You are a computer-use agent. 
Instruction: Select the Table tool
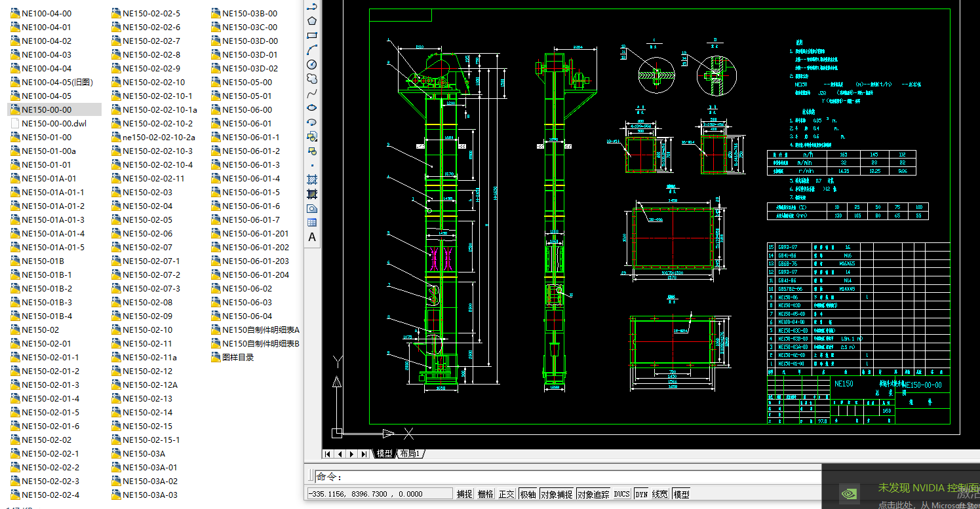point(312,223)
